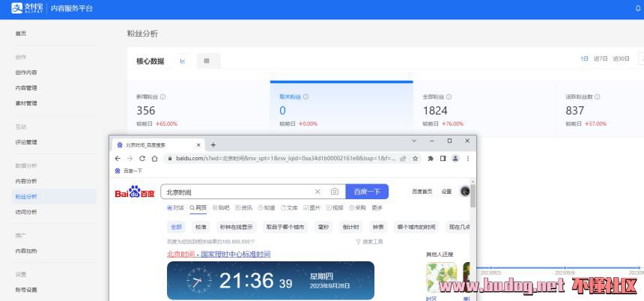
Task: Open 内容加热 in the sidebar
Action: point(26,251)
